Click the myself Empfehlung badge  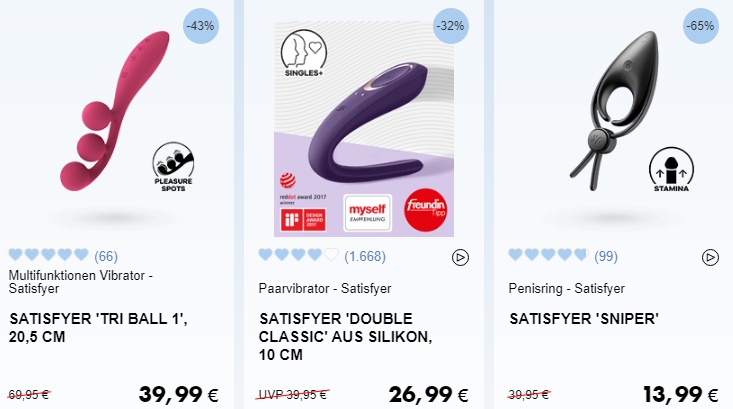tap(367, 214)
